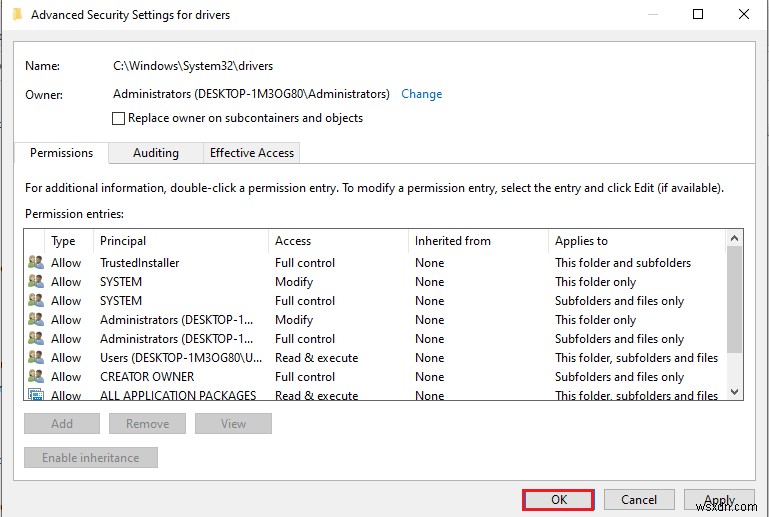Select the TrustedInstaller principal name

140,263
